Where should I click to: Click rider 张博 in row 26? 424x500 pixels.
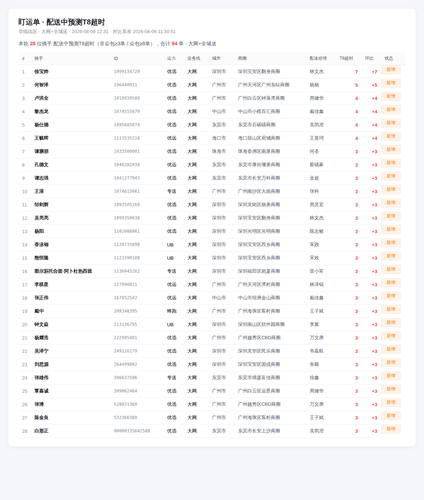(39, 404)
